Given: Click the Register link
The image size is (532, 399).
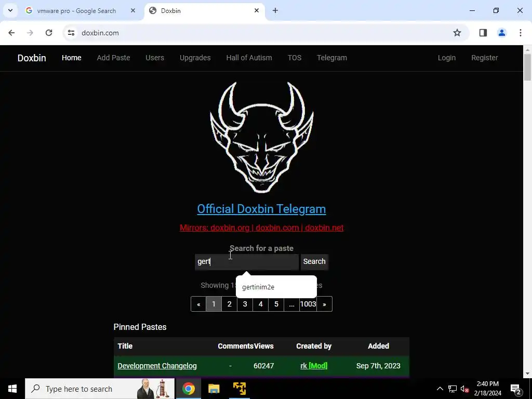Looking at the screenshot, I should pos(485,58).
